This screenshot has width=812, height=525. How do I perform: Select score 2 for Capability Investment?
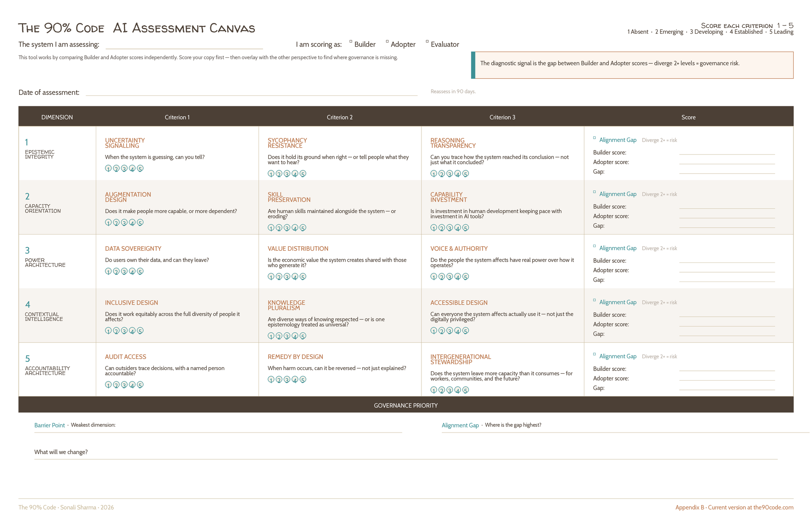pyautogui.click(x=442, y=228)
